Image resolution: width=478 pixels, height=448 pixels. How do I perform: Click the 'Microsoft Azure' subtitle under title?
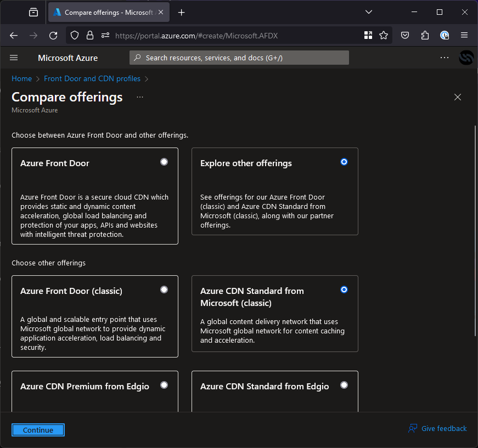[x=35, y=110]
